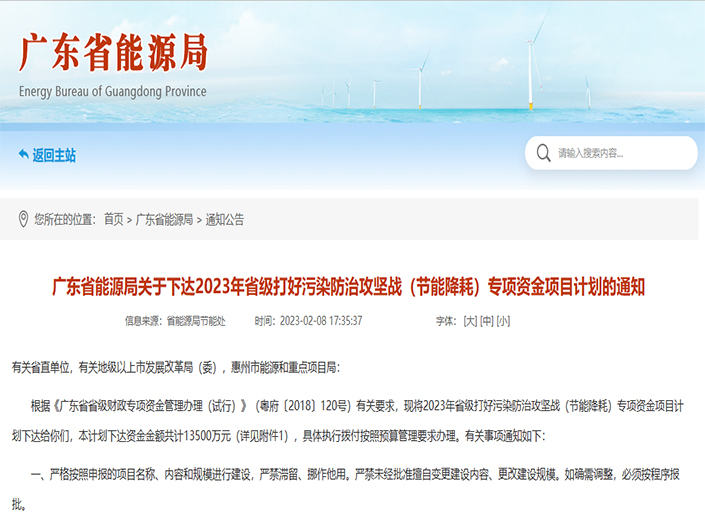Open the 返回主站 link
This screenshot has width=705, height=528.
(54, 155)
